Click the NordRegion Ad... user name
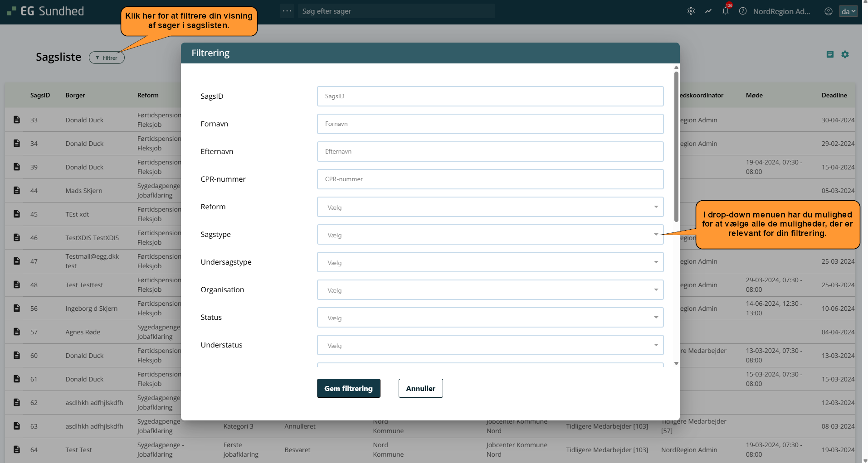868x463 pixels. click(781, 11)
